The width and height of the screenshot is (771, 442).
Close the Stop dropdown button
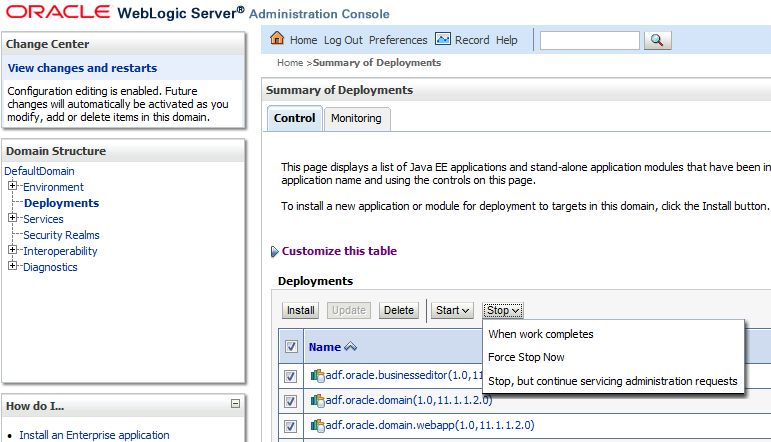click(503, 310)
